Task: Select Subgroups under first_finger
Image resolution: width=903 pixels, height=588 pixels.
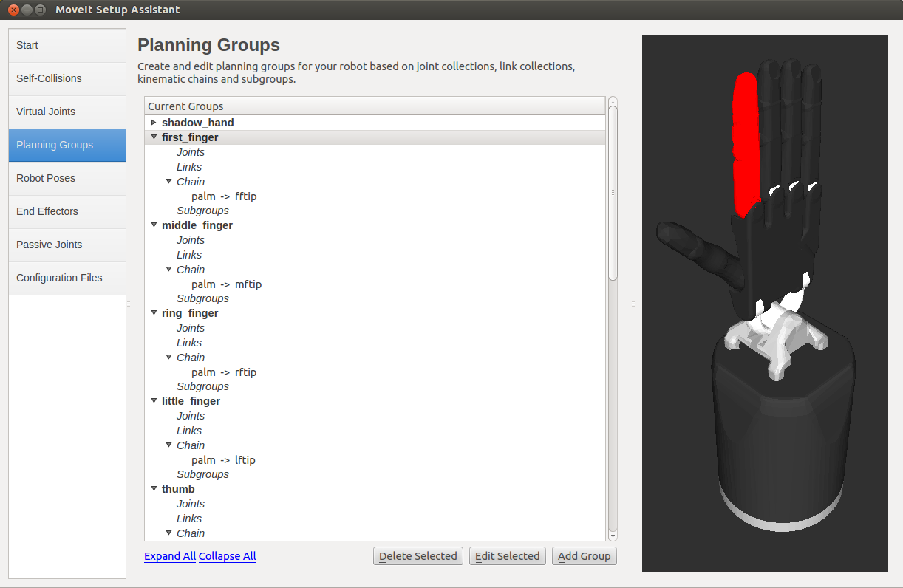Action: tap(202, 211)
